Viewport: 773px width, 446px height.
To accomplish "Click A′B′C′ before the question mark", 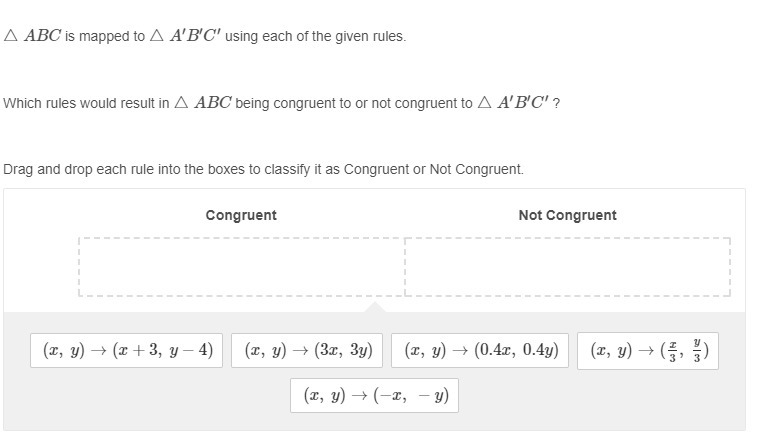I will pos(523,103).
